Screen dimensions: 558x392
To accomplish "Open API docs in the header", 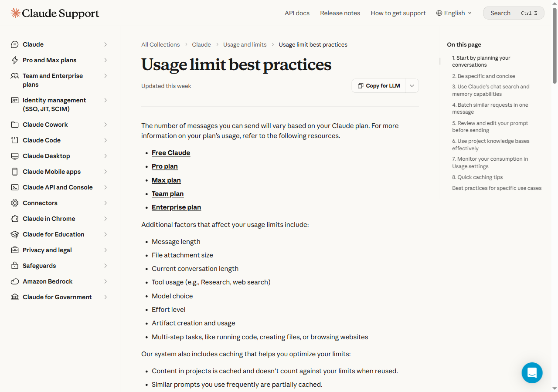I will coord(297,13).
